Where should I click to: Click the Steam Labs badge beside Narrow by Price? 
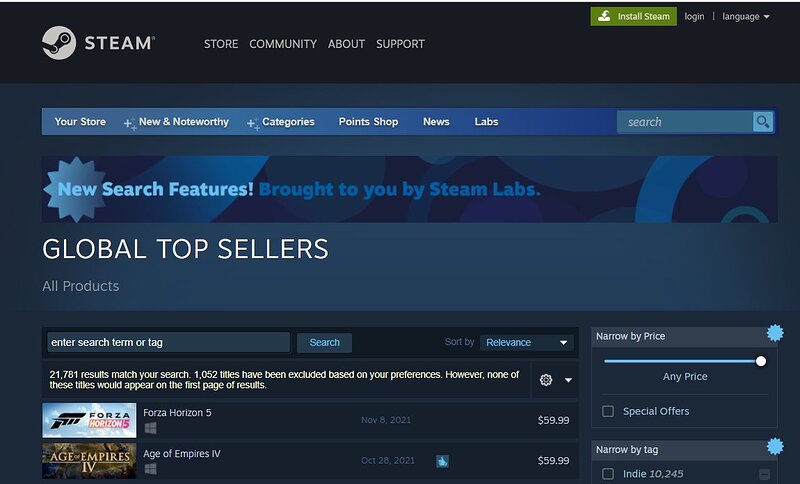coord(775,333)
